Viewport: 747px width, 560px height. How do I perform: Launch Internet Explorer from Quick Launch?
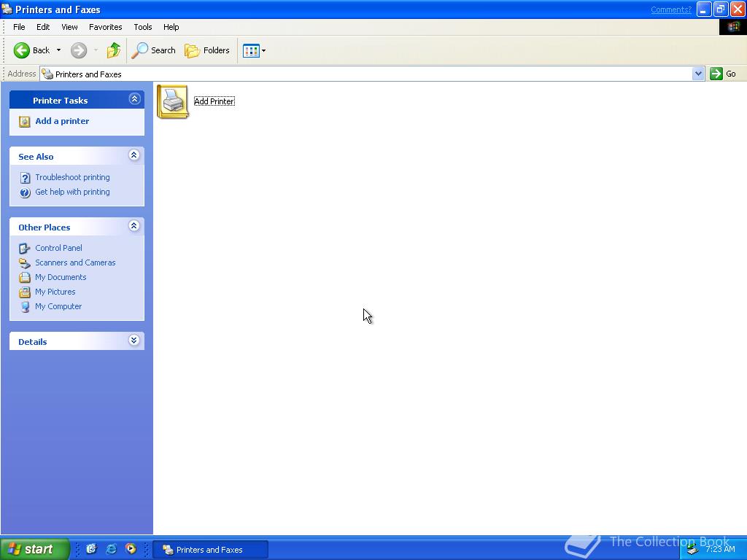(111, 549)
